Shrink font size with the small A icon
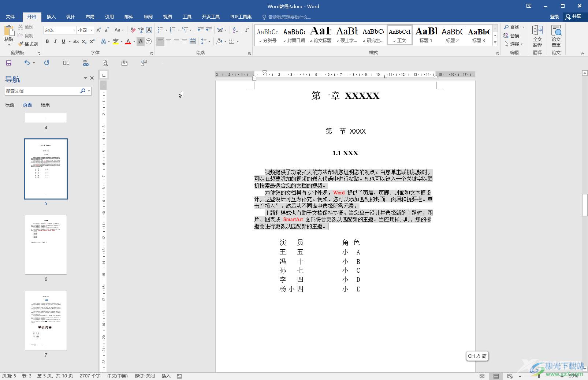Viewport: 588px width, 380px height. pos(107,30)
